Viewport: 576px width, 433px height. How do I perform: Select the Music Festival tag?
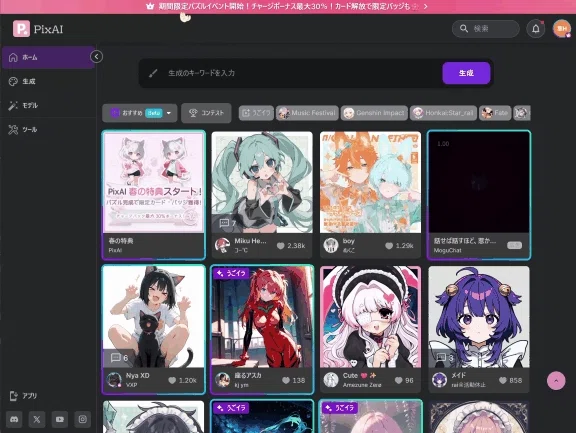tap(307, 113)
